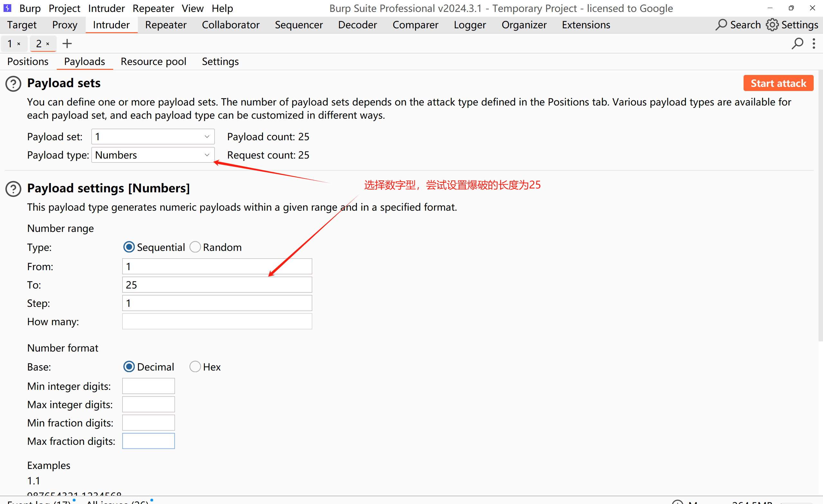Open the Repeater main tab
Viewport: 823px width, 504px height.
[x=166, y=25]
